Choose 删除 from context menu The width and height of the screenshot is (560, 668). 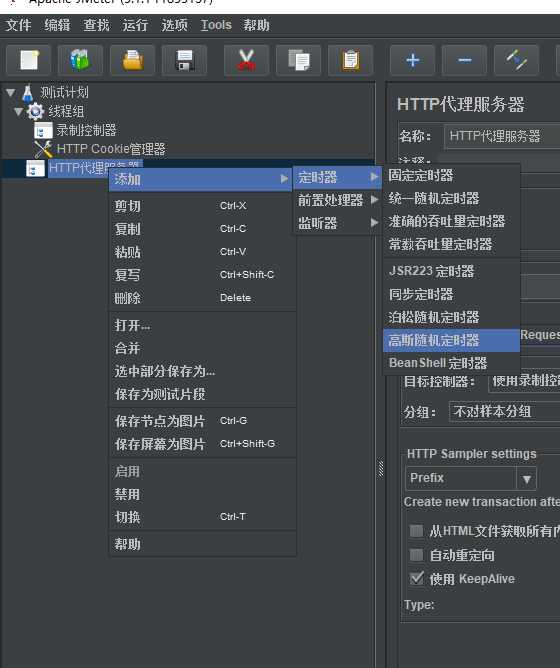[203, 298]
